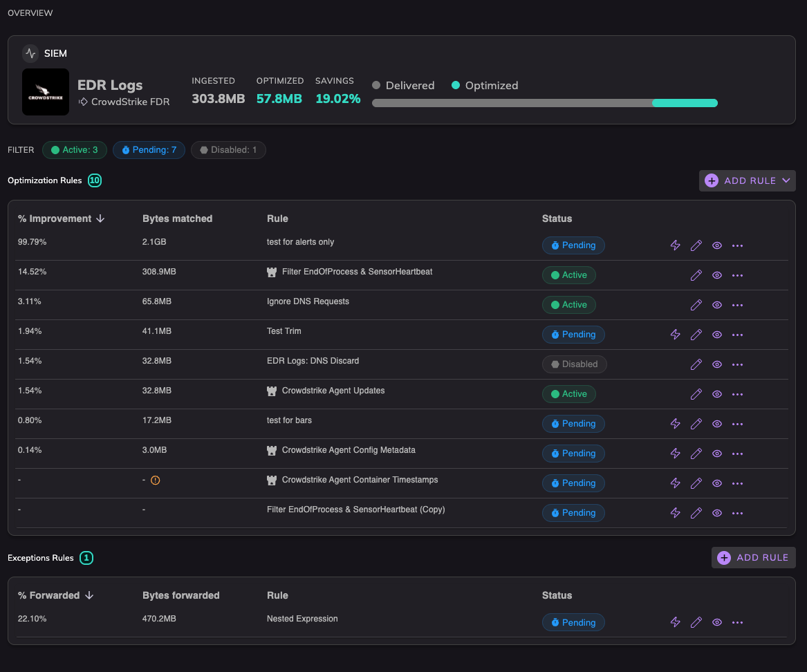Activate lightning icon for Nested Expression rule
807x672 pixels.
[675, 622]
